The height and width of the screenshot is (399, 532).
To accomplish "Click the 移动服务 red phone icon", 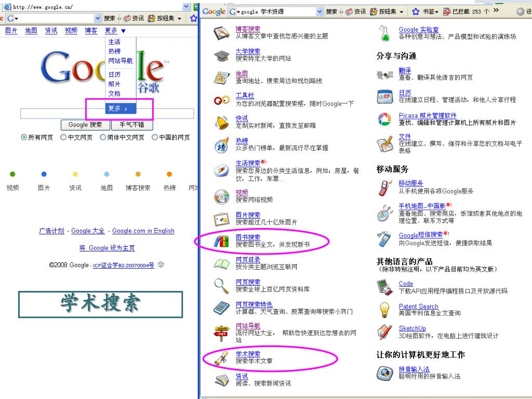I will coord(385,188).
